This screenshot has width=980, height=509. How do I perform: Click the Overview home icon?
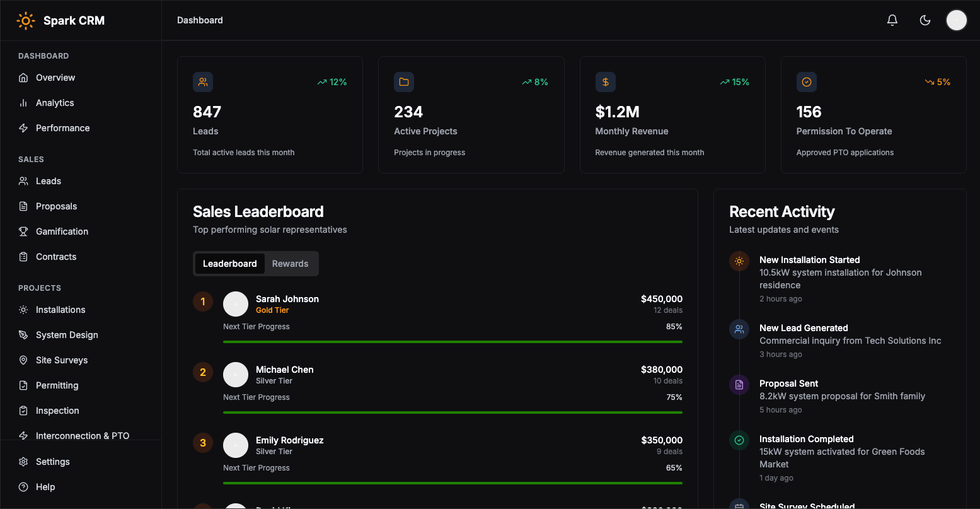[x=23, y=78]
